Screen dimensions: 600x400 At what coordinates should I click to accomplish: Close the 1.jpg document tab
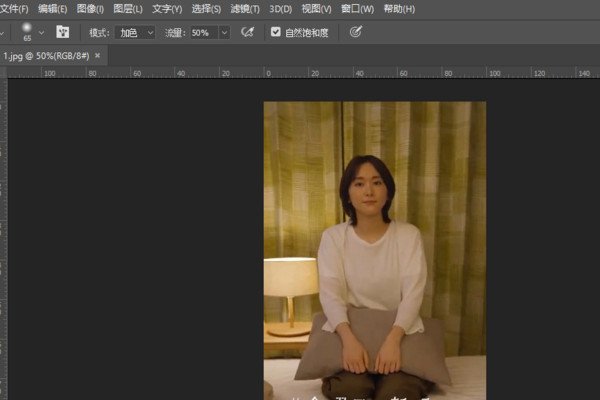point(98,56)
